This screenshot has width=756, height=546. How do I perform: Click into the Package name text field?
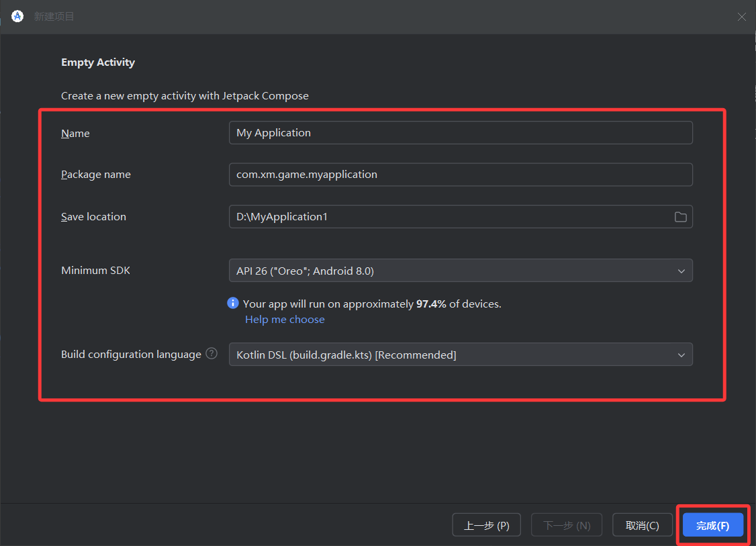(x=460, y=175)
